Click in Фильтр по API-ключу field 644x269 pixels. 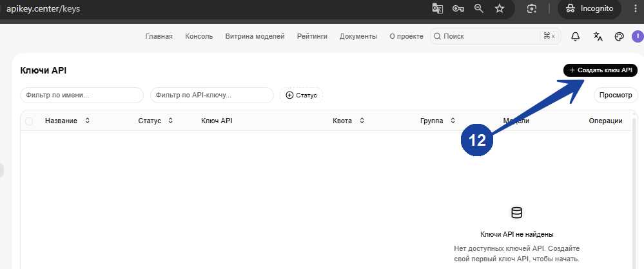click(212, 95)
